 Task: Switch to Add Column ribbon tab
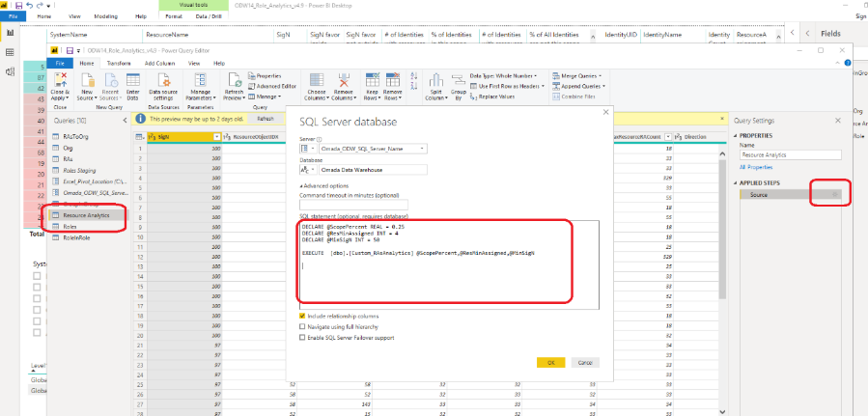(160, 64)
